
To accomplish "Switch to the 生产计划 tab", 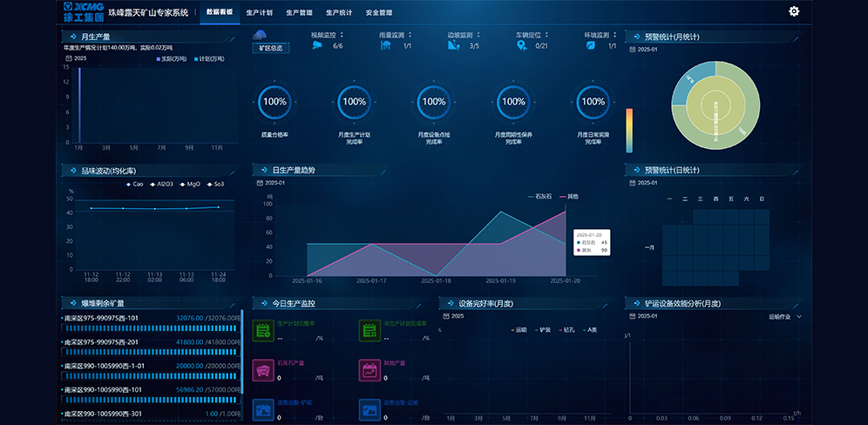I will [259, 13].
